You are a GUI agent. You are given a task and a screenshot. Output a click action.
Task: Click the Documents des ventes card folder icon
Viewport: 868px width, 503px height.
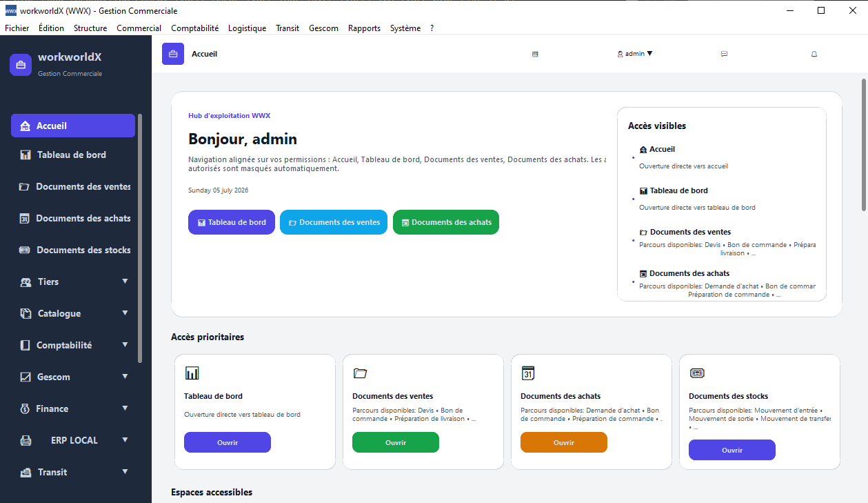coord(360,373)
